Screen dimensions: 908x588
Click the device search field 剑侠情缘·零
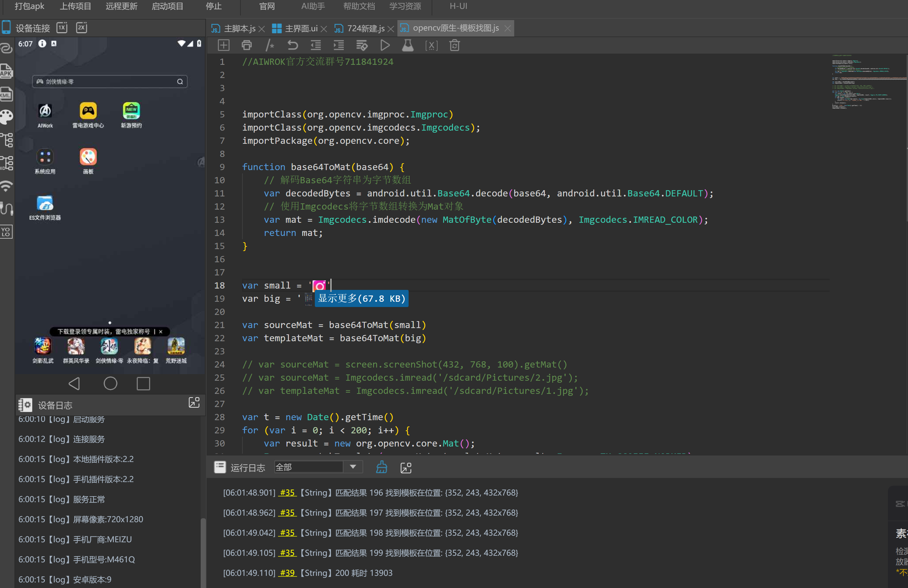pyautogui.click(x=110, y=81)
